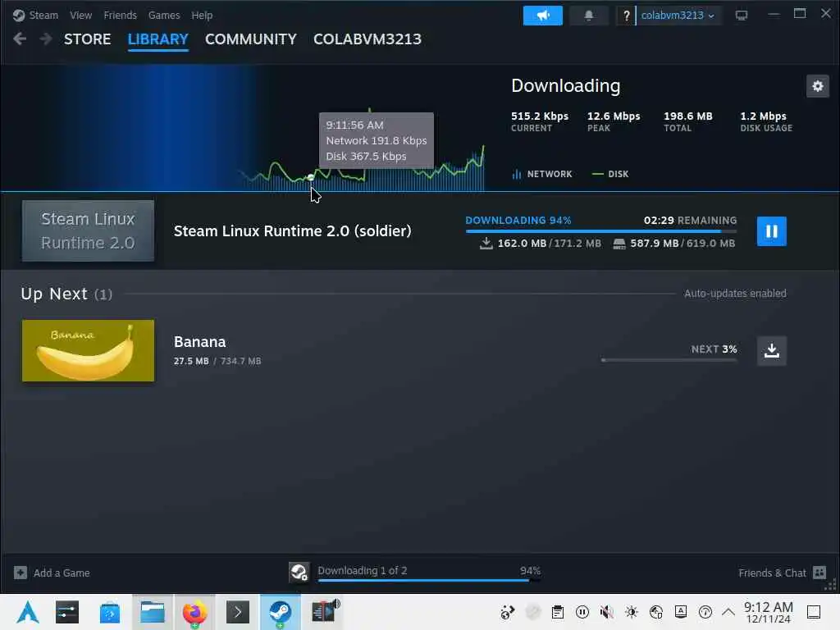Open the COMMUNITY tab

click(251, 39)
